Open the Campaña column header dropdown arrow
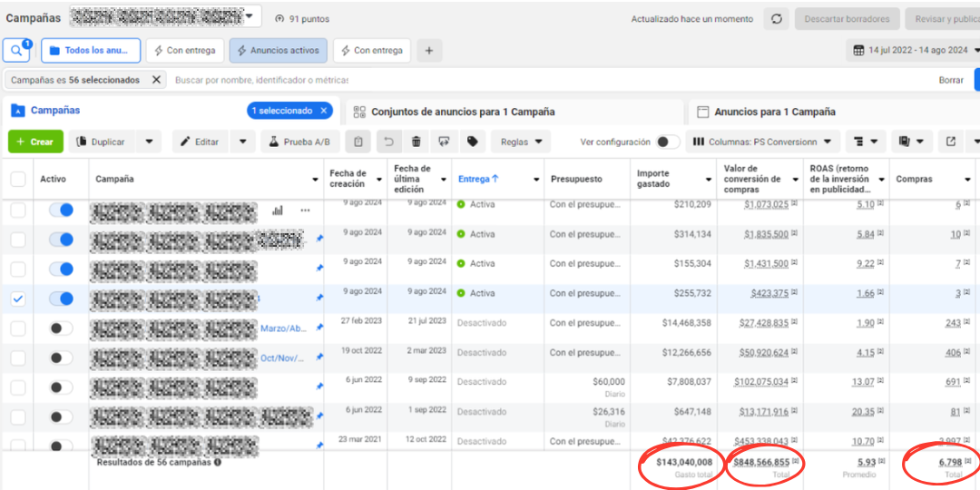 coord(315,180)
